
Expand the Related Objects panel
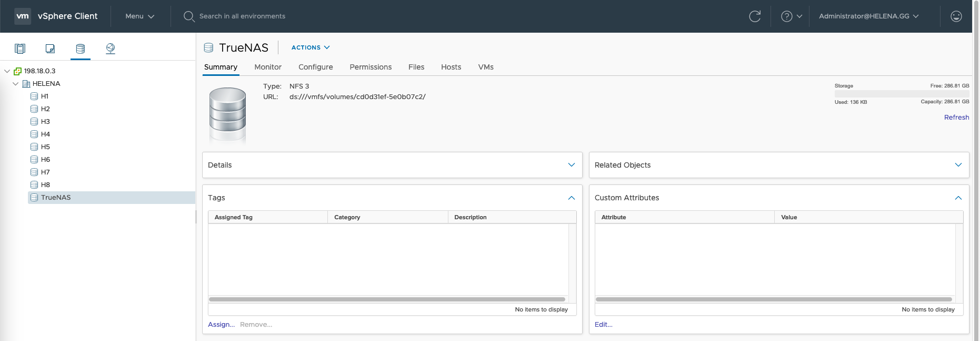pyautogui.click(x=958, y=165)
